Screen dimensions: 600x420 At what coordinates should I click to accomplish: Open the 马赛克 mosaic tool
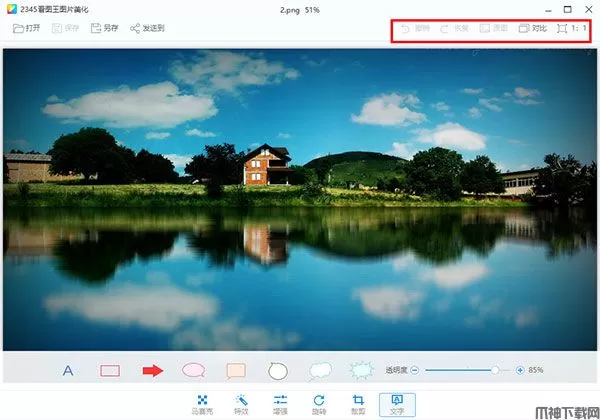pos(202,404)
